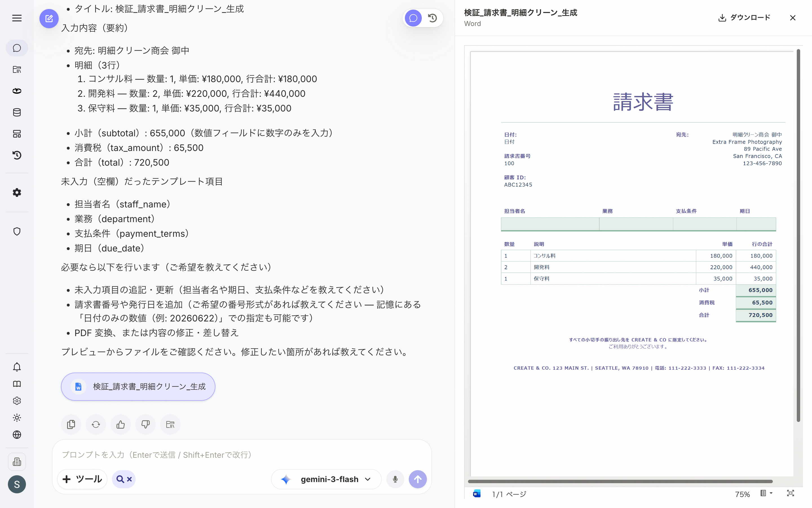This screenshot has width=812, height=508.
Task: Switch to history view in top toggle
Action: pyautogui.click(x=433, y=18)
